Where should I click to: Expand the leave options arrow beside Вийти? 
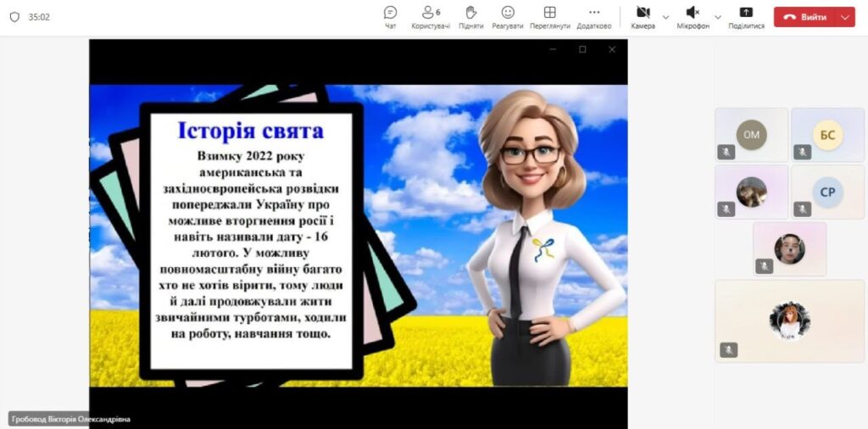(845, 17)
